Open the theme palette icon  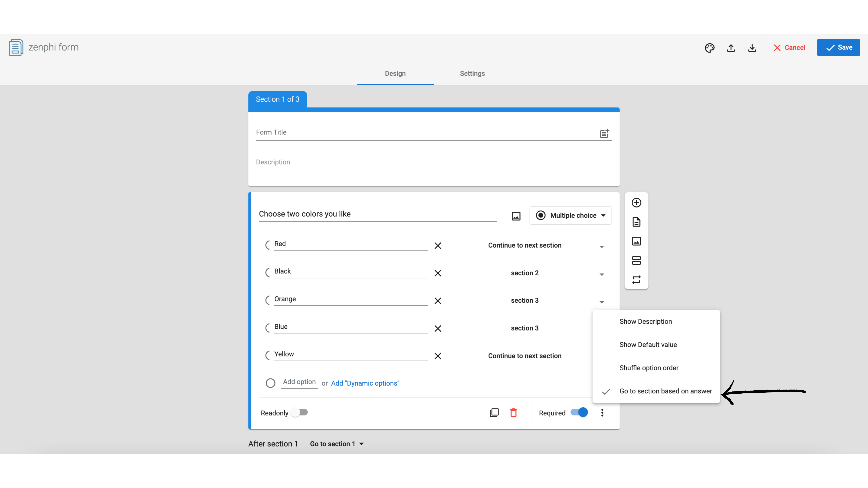709,48
